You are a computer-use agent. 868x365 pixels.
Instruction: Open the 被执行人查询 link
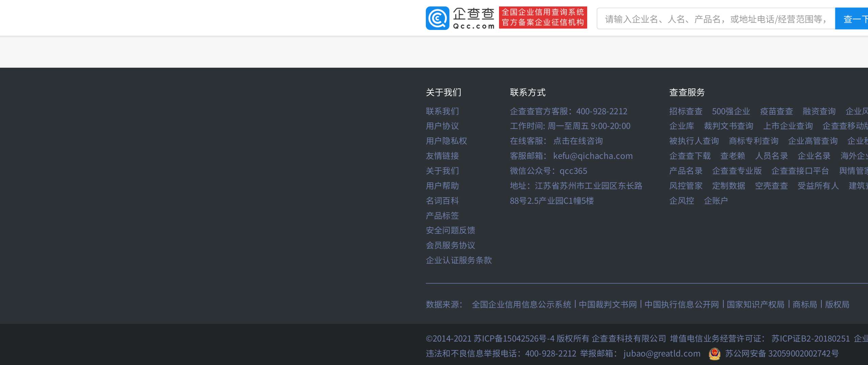(694, 141)
